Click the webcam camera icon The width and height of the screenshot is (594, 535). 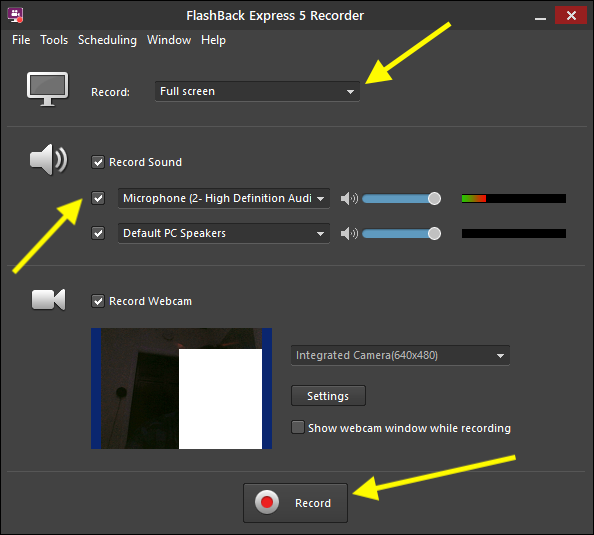point(48,299)
